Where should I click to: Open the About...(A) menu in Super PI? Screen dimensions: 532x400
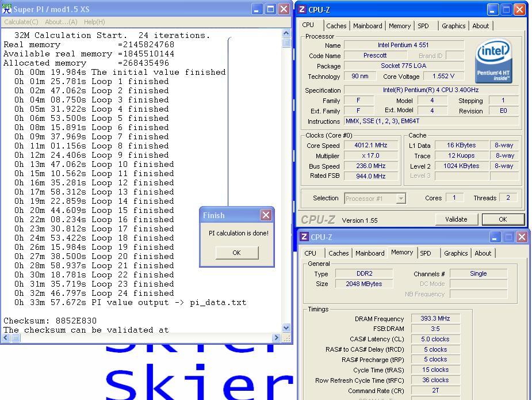61,22
